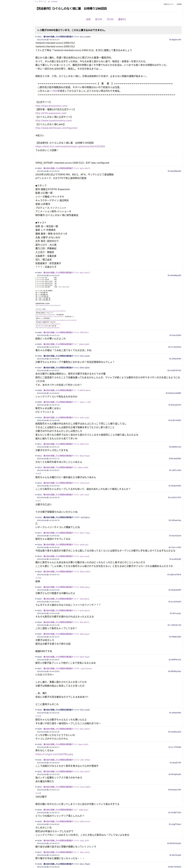Expand the ▼ menu of post 0033
Image resolution: width=186 pixels, height=868 pixels.
36,787
